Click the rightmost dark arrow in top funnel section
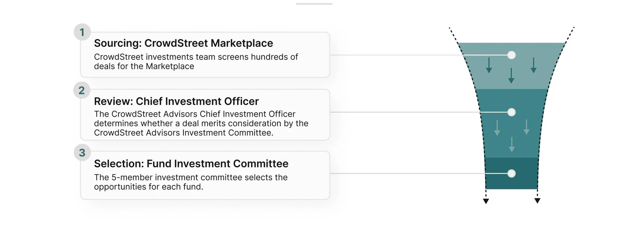The image size is (644, 228). pyautogui.click(x=534, y=65)
